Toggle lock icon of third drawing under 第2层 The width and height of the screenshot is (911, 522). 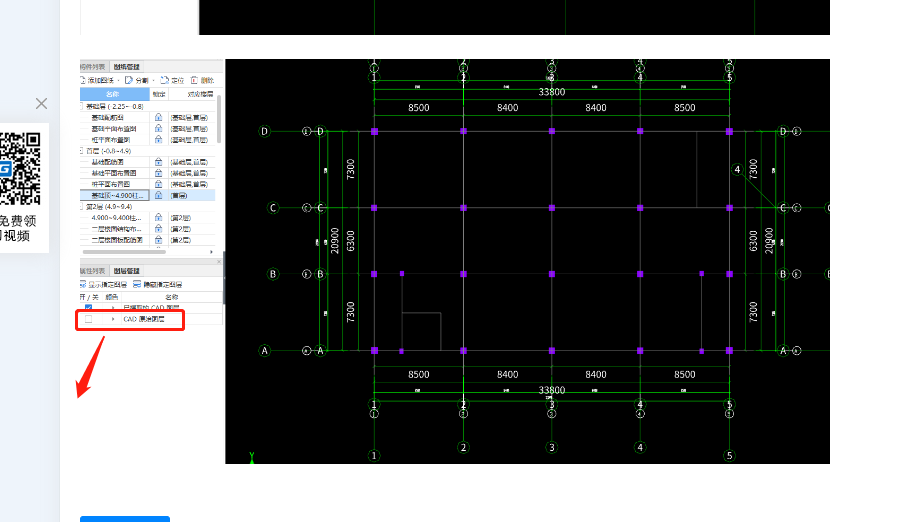[x=159, y=239]
